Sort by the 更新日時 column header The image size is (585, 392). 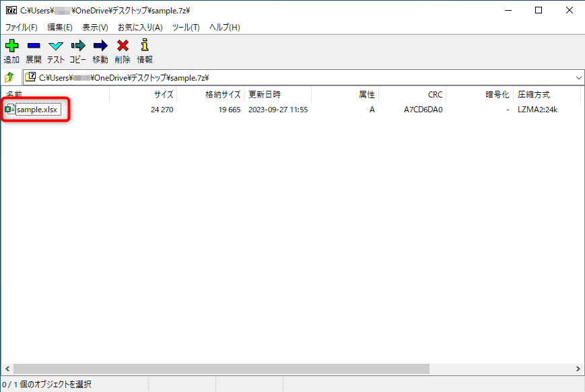click(x=266, y=94)
